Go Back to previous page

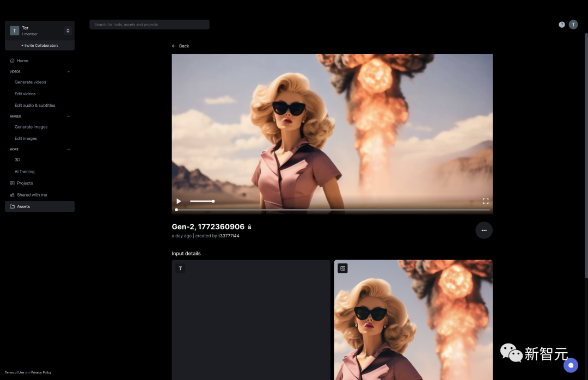coord(180,46)
